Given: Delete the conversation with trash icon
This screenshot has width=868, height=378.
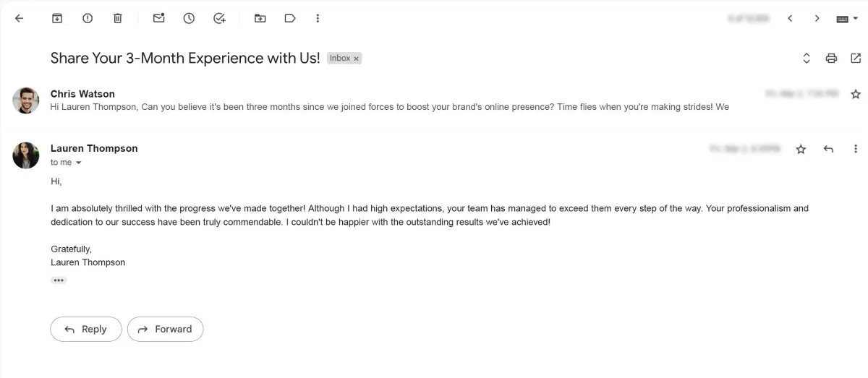Looking at the screenshot, I should click(x=118, y=18).
